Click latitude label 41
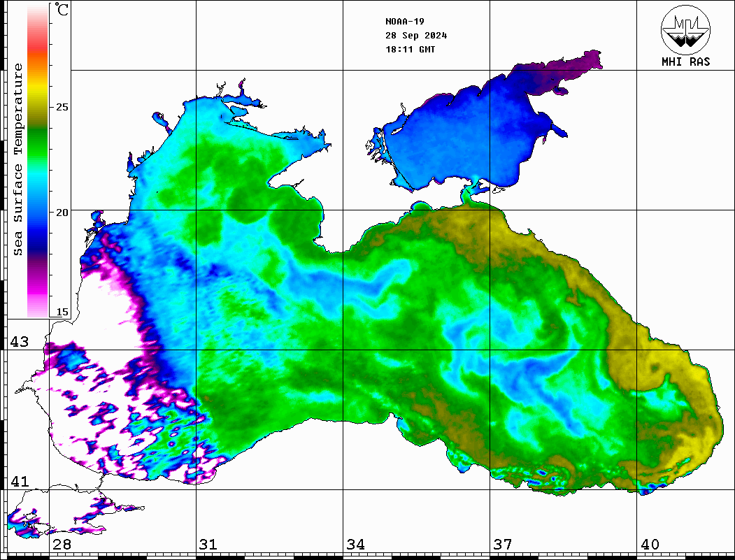735x560 pixels. click(20, 481)
